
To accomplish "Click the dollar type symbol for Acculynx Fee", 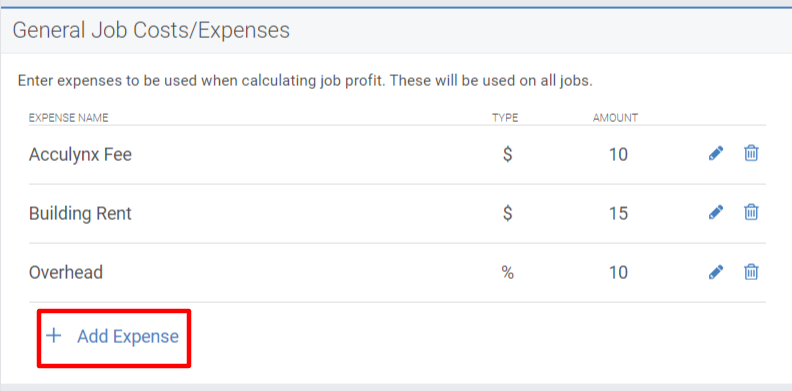I will pyautogui.click(x=508, y=154).
